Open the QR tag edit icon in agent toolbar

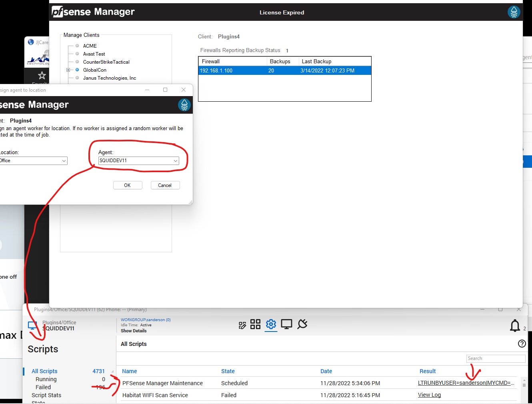pyautogui.click(x=242, y=325)
